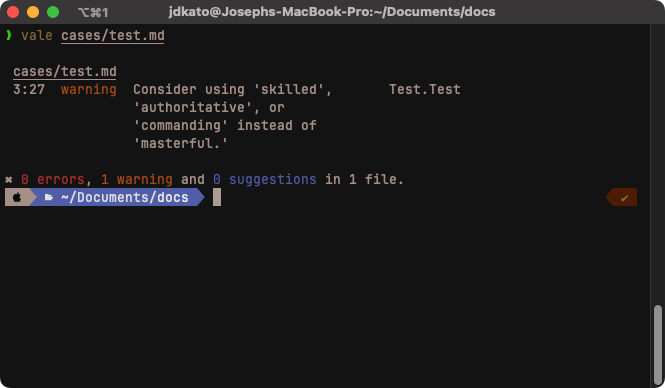Click 'commanding' in the warning message
This screenshot has width=665, height=388.
pyautogui.click(x=181, y=126)
